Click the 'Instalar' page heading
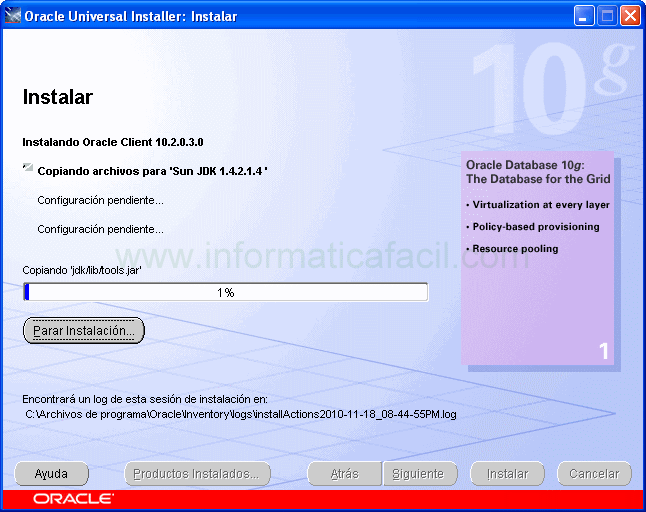Viewport: 646px width, 512px height. [x=58, y=97]
